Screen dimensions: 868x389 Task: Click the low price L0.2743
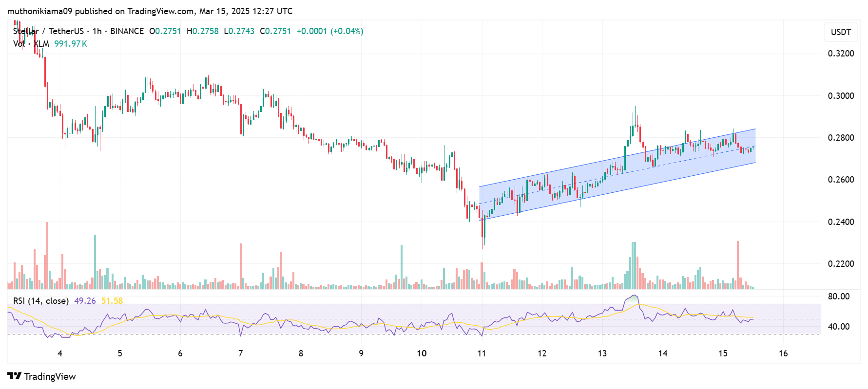click(x=239, y=31)
